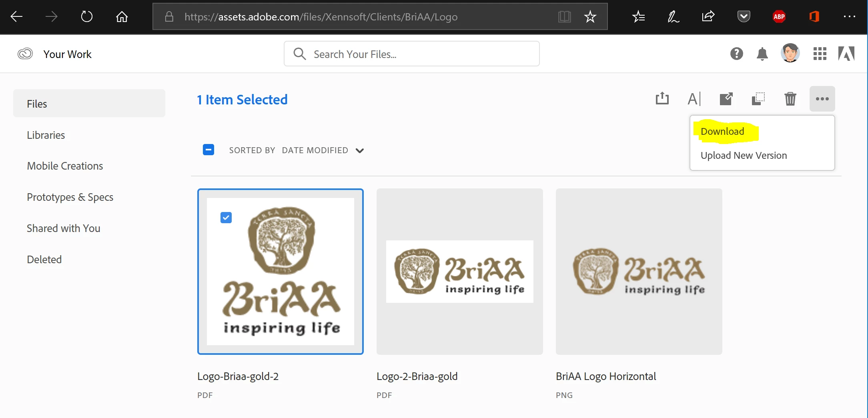Focus the Search Your Files field
868x418 pixels.
click(x=411, y=54)
